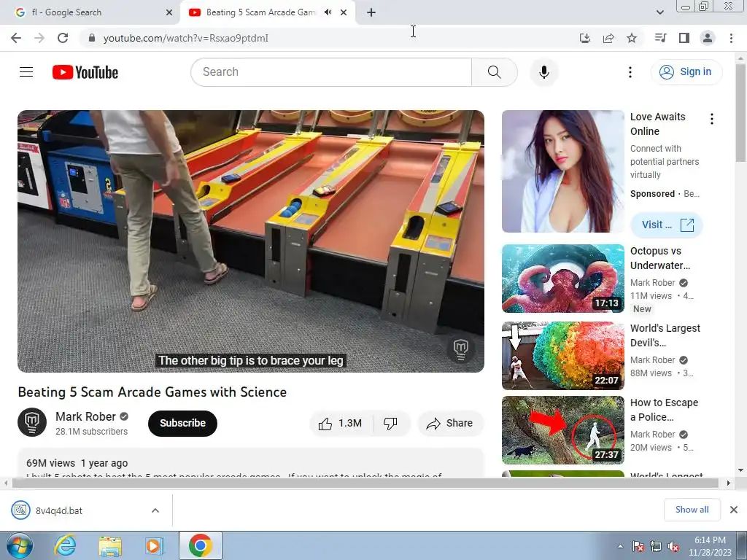Screen dimensions: 747x560
Task: Start voice search with microphone icon
Action: click(x=543, y=72)
